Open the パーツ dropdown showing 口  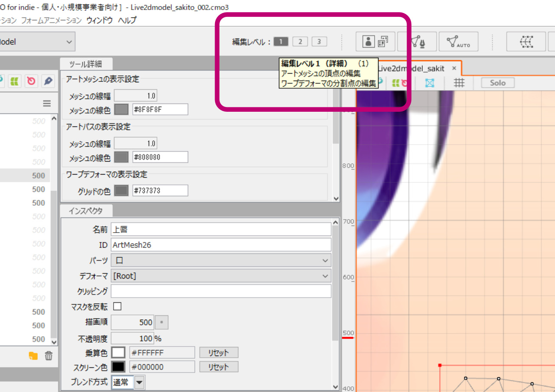coord(221,260)
